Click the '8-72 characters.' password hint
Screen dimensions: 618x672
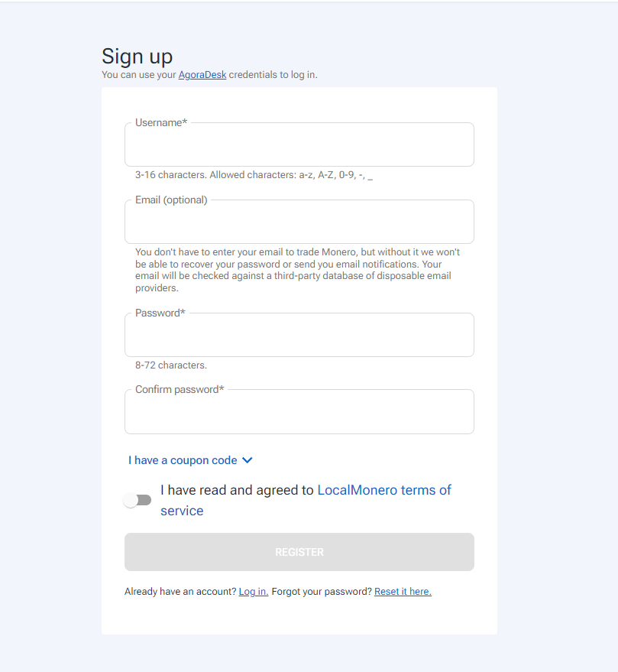pyautogui.click(x=171, y=365)
